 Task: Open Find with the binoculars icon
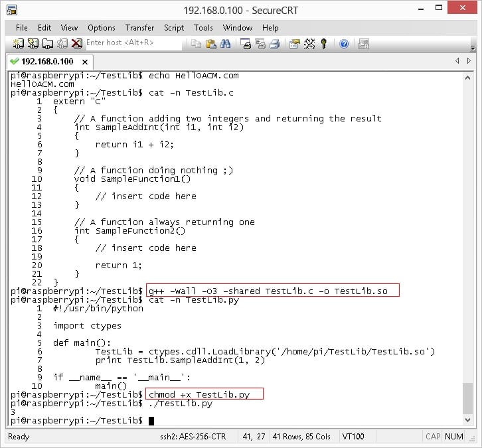point(225,44)
